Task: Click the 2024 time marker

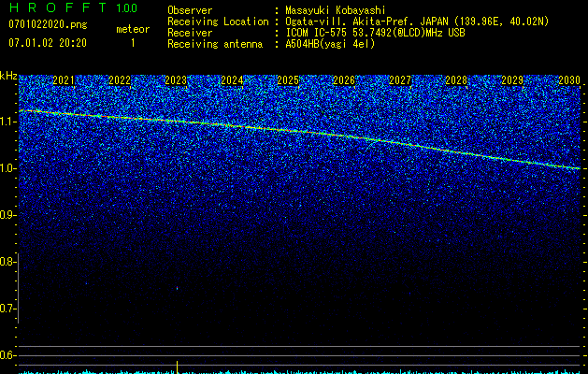Action: click(232, 80)
